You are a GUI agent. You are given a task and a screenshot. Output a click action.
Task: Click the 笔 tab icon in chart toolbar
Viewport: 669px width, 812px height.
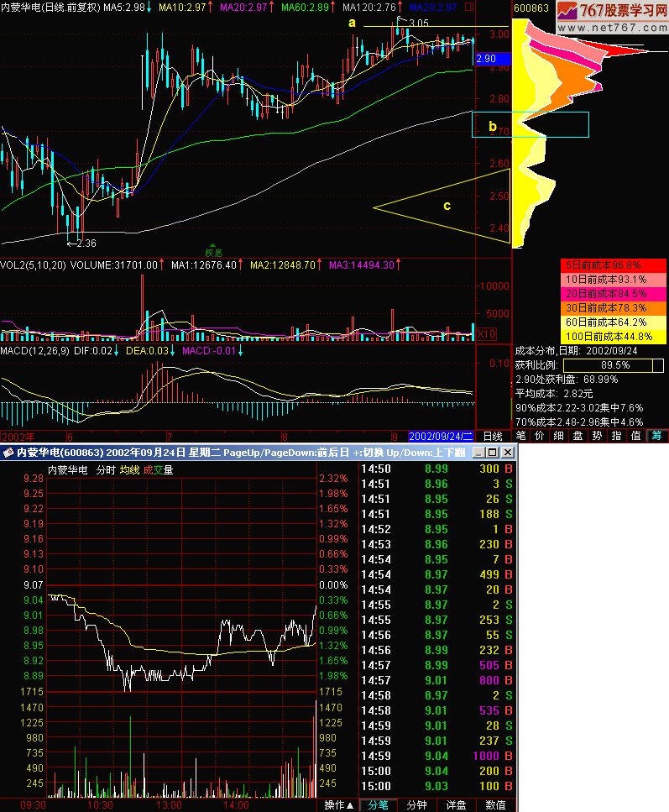(520, 437)
